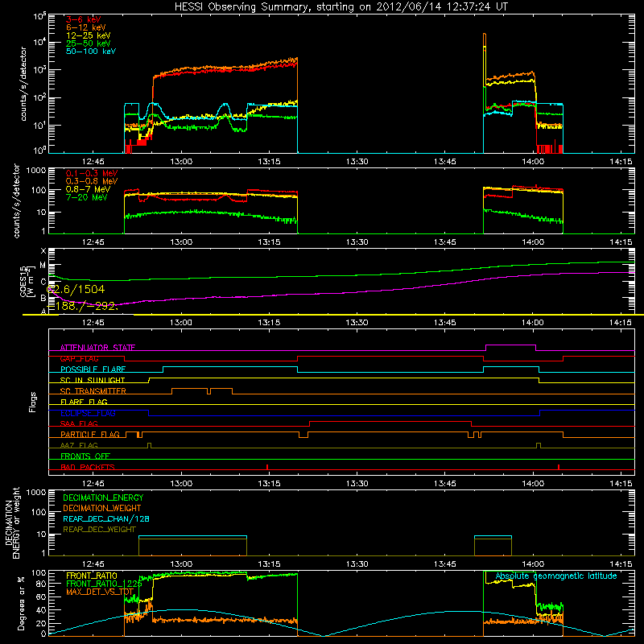The image size is (644, 644).
Task: Click the Degrees or % axis title
Action: coord(21,603)
